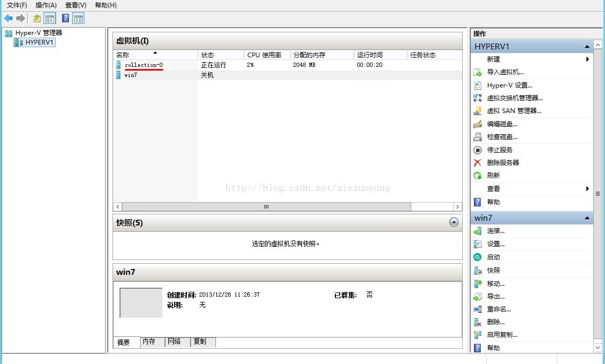Click the 导出 export icon
This screenshot has height=364, width=605.
(478, 297)
